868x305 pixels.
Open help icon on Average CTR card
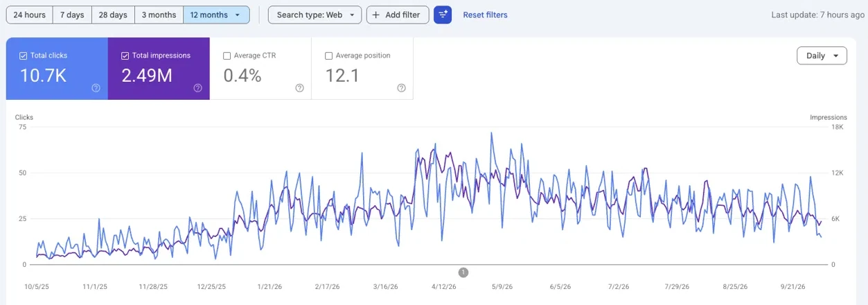pyautogui.click(x=299, y=88)
